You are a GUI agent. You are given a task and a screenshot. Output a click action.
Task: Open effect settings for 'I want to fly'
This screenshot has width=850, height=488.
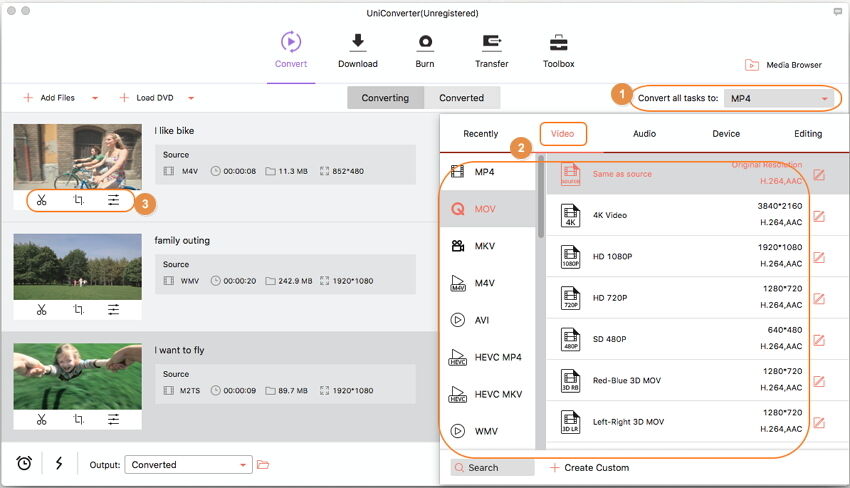pos(113,419)
